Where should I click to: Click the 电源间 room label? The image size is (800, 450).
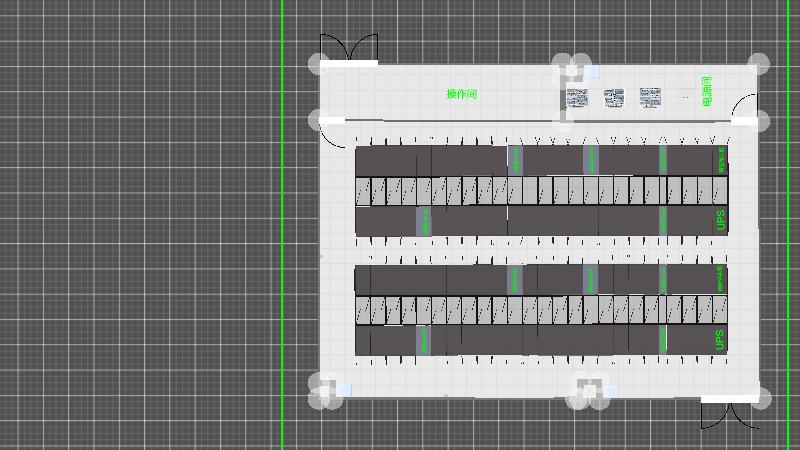coord(706,90)
